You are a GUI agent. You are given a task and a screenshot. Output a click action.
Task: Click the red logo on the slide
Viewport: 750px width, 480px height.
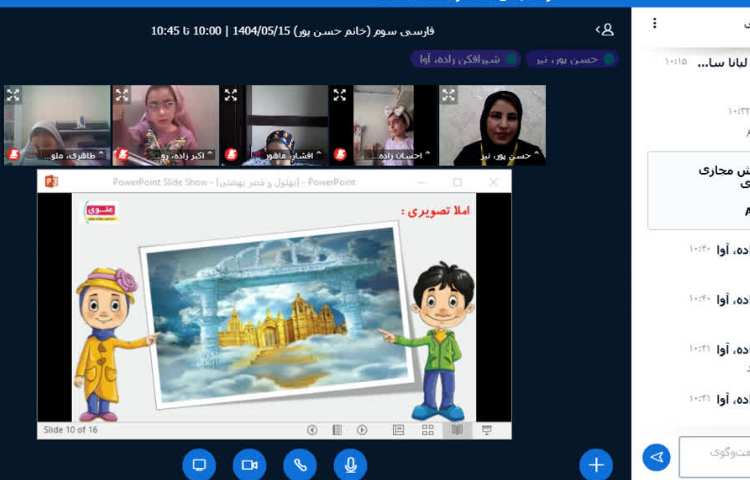[100, 212]
